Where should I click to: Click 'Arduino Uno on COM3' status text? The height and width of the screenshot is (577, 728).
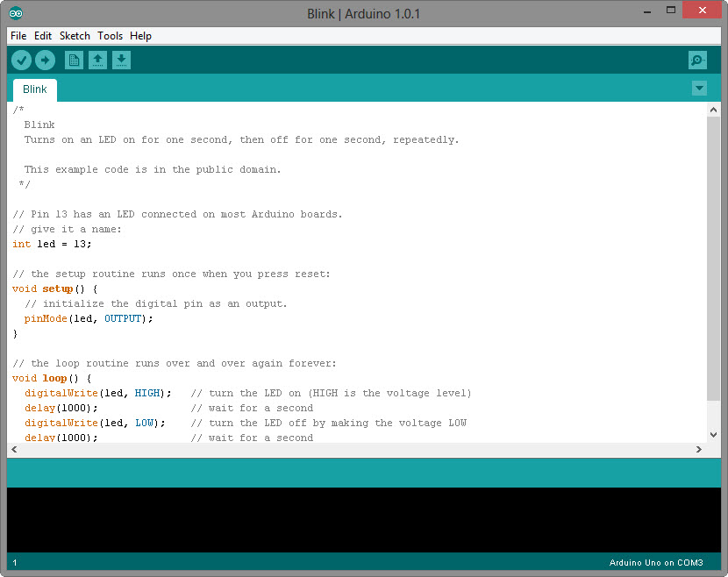(x=656, y=563)
